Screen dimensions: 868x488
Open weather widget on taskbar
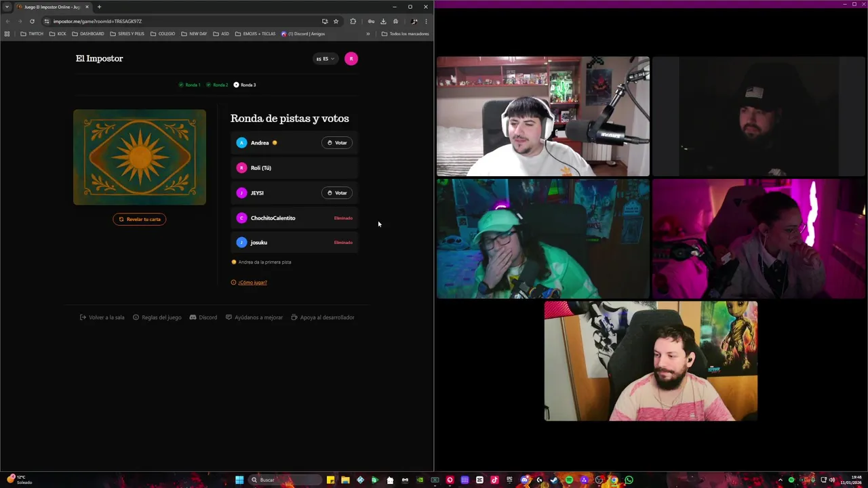pyautogui.click(x=19, y=480)
